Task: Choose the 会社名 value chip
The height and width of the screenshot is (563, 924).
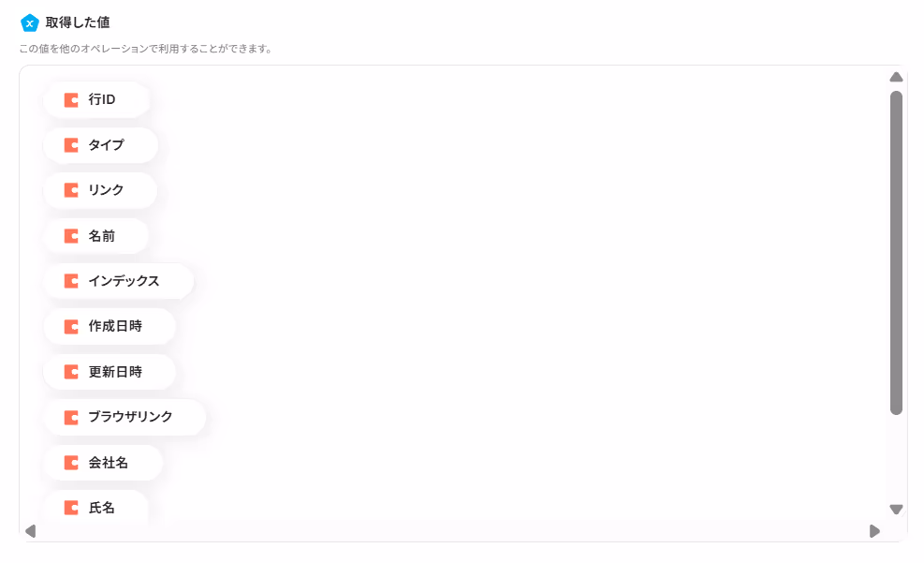Action: pos(103,463)
